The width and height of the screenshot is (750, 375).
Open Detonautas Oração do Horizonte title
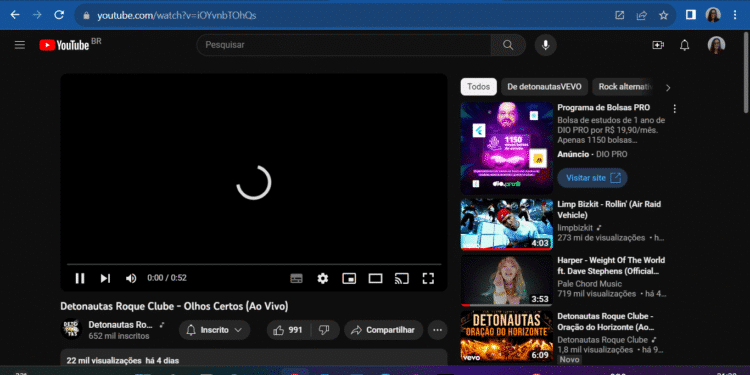[x=605, y=322]
